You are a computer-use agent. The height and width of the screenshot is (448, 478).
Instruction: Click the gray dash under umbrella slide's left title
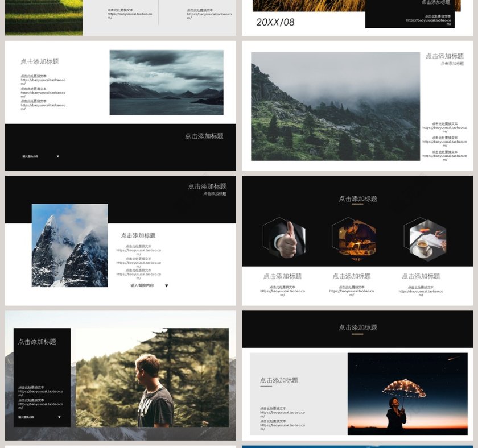[x=266, y=387]
